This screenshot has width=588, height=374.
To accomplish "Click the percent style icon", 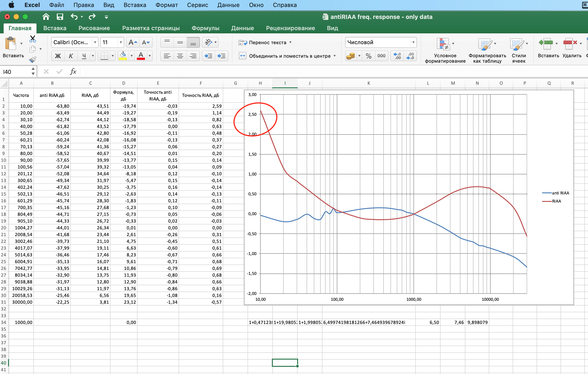I will [x=368, y=56].
